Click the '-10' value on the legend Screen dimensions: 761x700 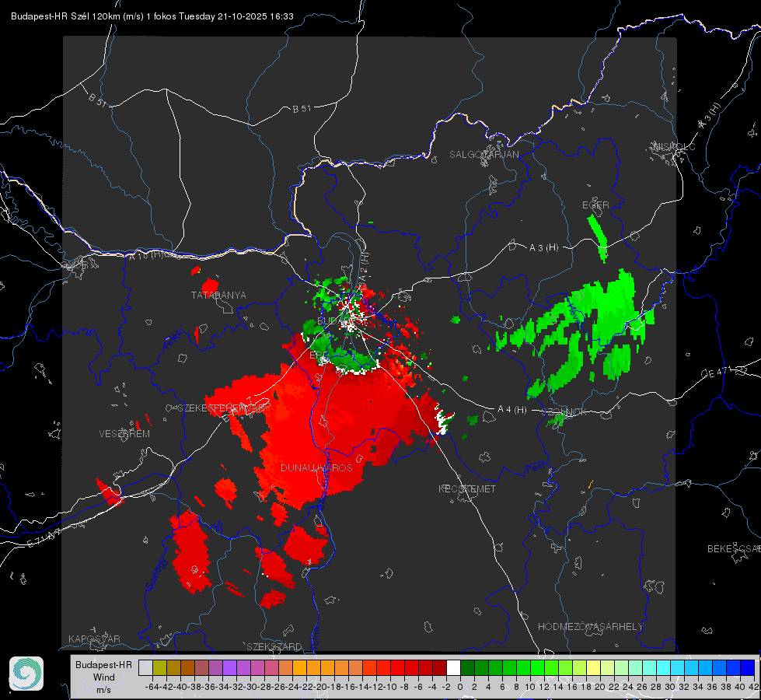[390, 687]
